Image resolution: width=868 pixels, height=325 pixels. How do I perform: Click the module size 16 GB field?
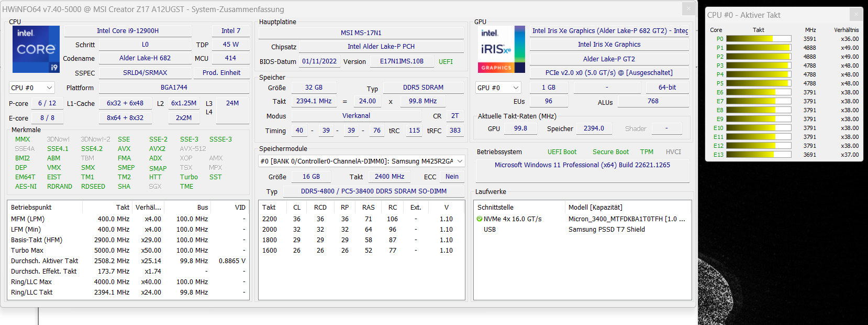[x=311, y=177]
